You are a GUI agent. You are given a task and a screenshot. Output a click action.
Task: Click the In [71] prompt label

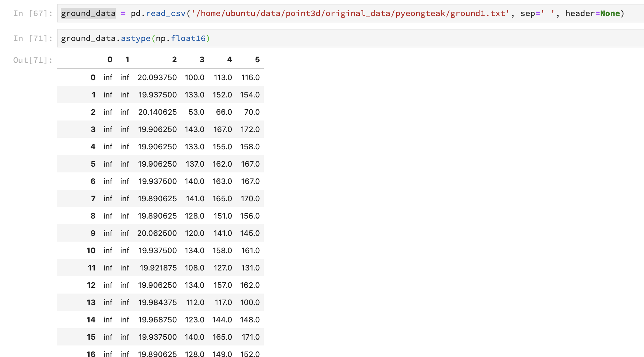pyautogui.click(x=33, y=38)
